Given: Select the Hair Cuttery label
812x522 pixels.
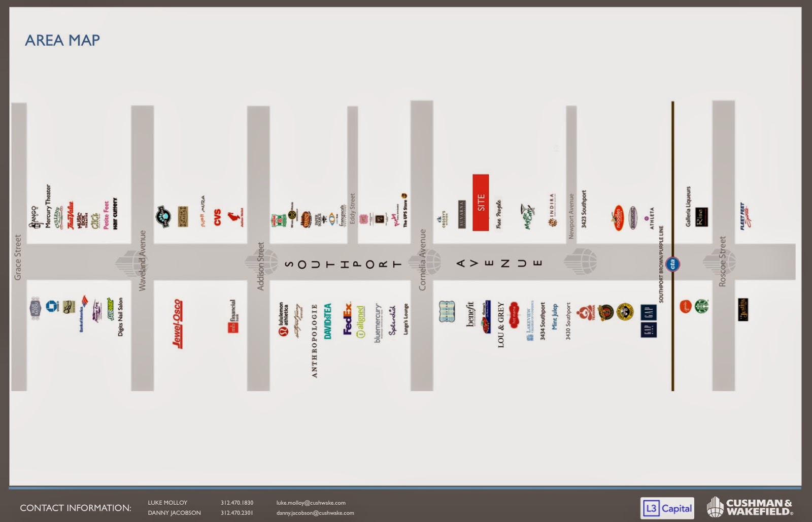Looking at the screenshot, I should point(115,214).
